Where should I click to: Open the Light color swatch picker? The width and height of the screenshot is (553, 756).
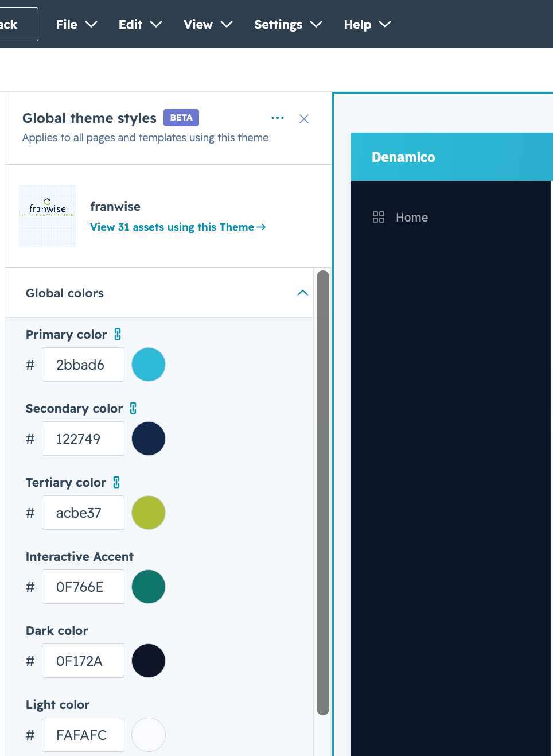pyautogui.click(x=149, y=735)
